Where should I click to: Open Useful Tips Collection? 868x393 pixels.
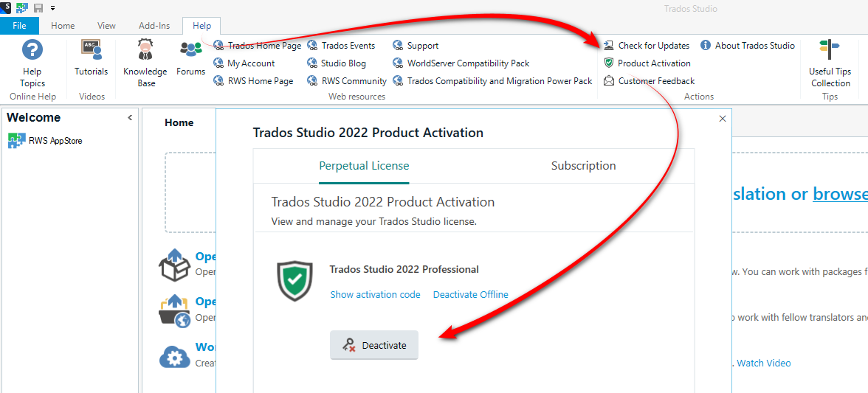(830, 63)
